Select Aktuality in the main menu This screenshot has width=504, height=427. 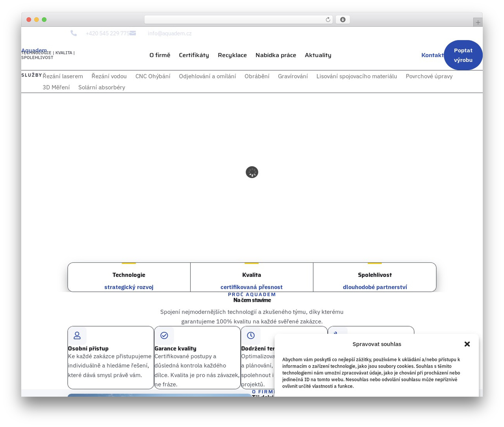click(318, 55)
